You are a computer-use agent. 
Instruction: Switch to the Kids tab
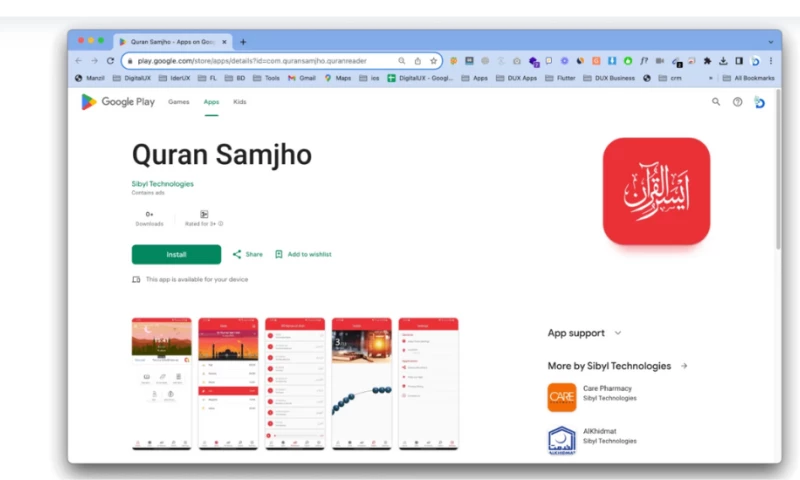click(x=239, y=102)
